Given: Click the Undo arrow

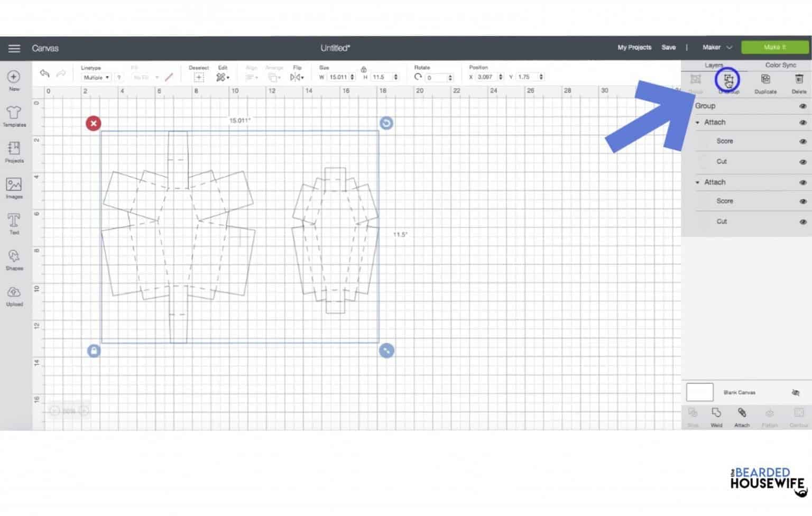Looking at the screenshot, I should click(44, 74).
